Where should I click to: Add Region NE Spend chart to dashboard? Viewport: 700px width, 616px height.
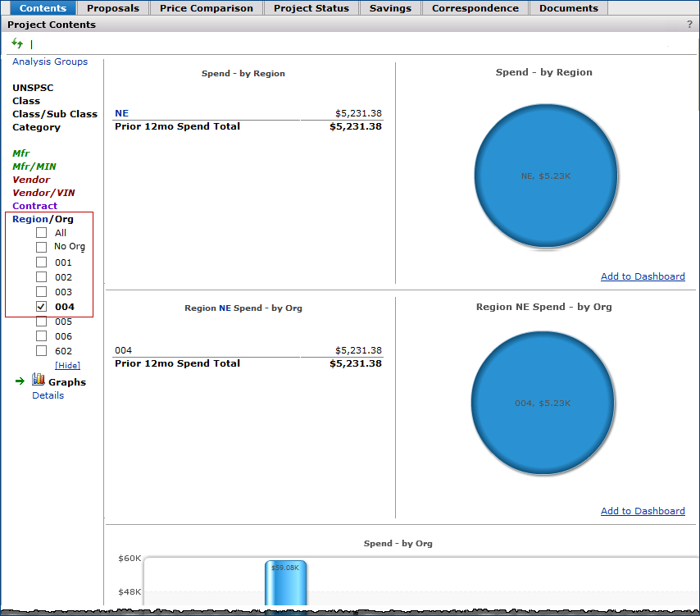(642, 511)
